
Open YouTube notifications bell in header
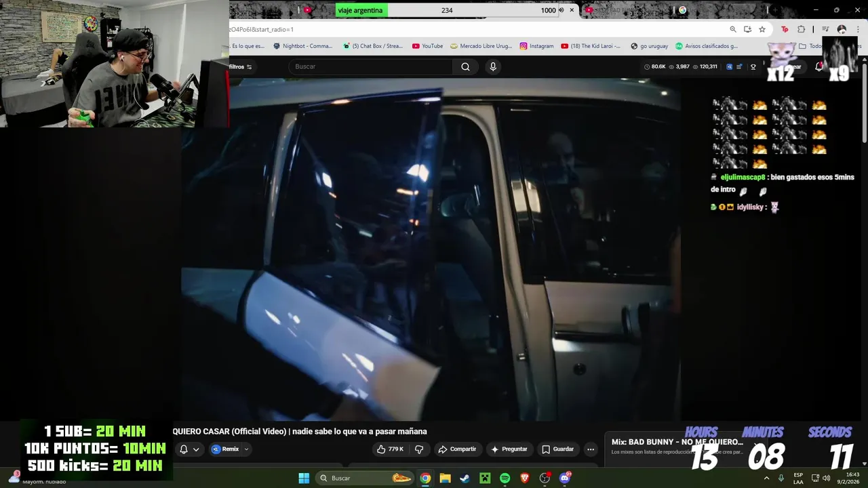tap(818, 66)
